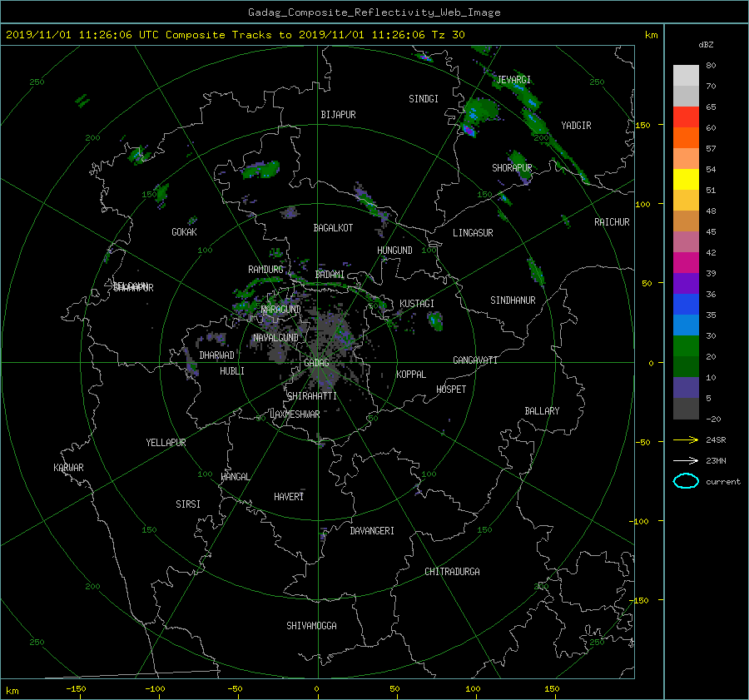Select the RAMDURG label
Screen dimensions: 749x700
click(x=265, y=270)
